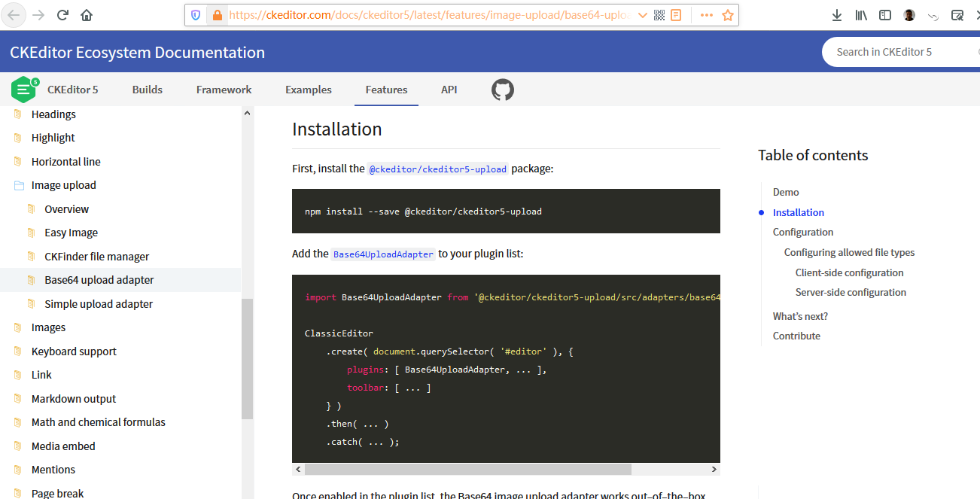Open Mentions in the sidebar tree
The height and width of the screenshot is (499, 980).
tap(53, 470)
